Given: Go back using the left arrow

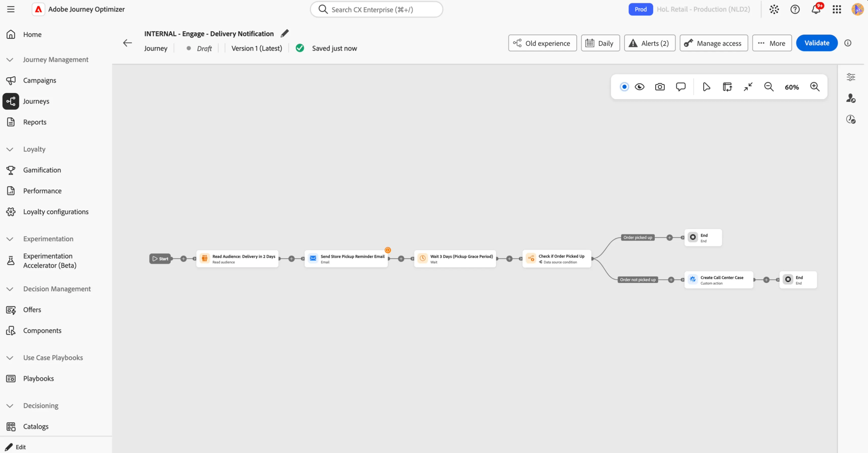Looking at the screenshot, I should 127,43.
